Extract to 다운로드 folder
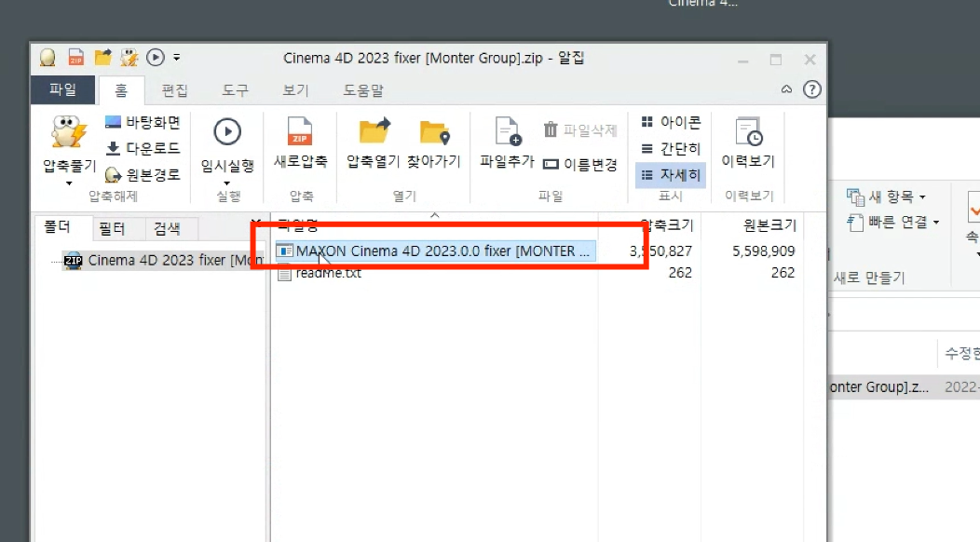 coord(143,148)
